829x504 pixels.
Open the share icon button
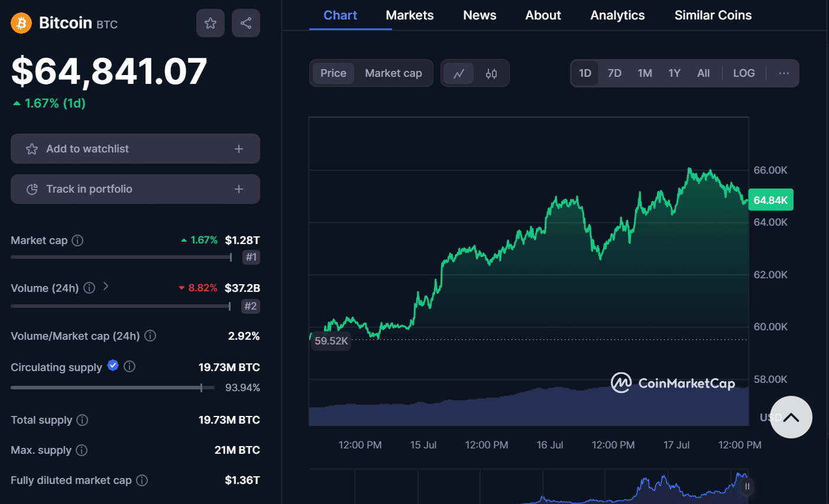(x=246, y=23)
